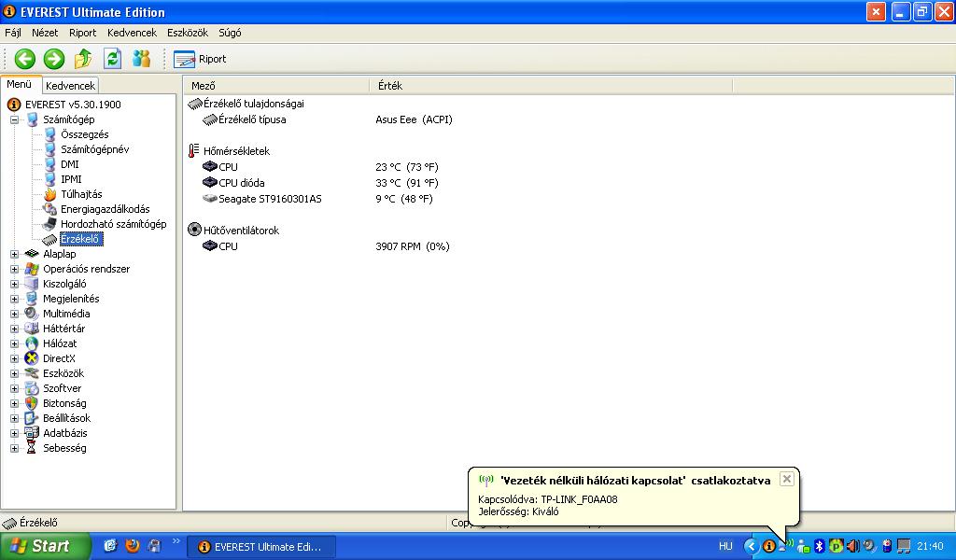Select the IPMI tree item
Screen dimensions: 956x560
coord(71,179)
